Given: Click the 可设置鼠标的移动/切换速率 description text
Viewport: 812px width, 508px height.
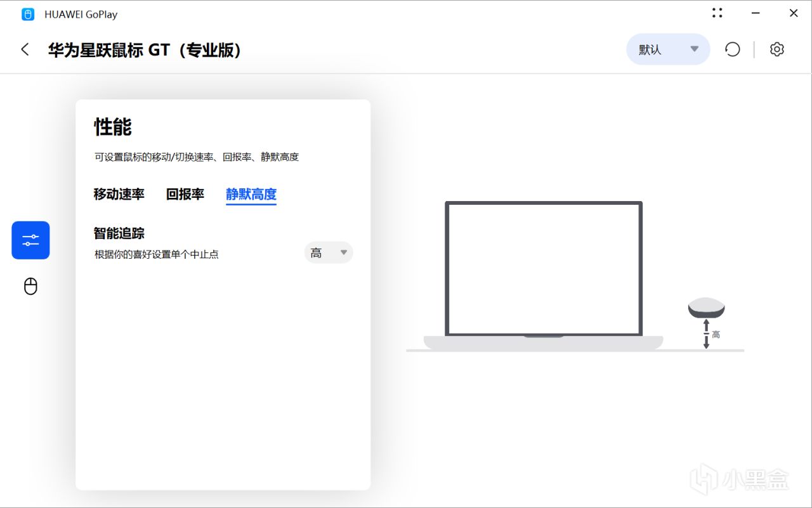Looking at the screenshot, I should pos(197,157).
